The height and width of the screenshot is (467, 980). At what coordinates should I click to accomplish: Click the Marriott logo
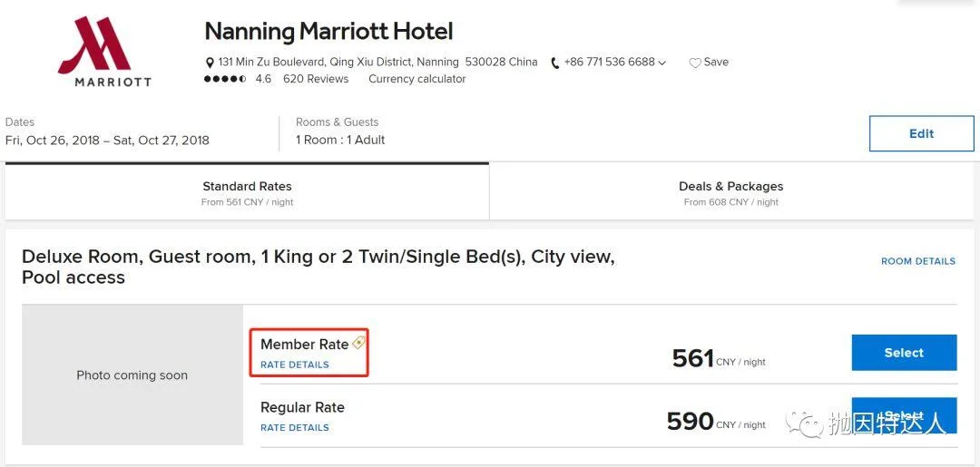(x=104, y=52)
